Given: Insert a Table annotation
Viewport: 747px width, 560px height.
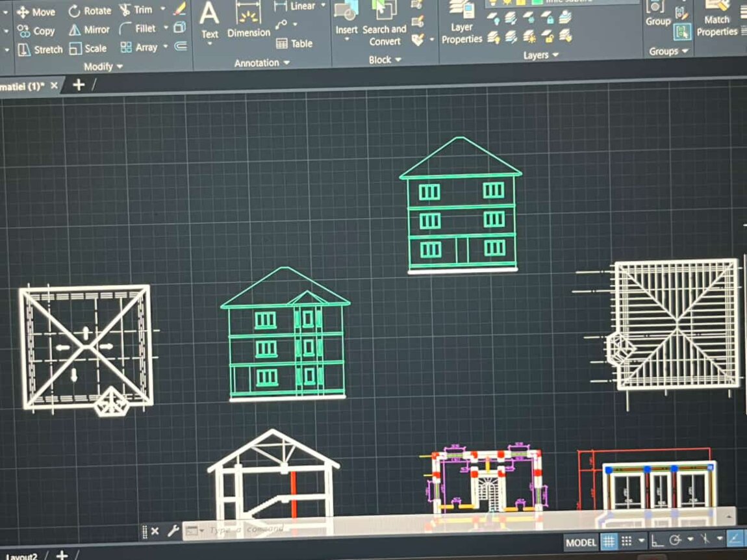Looking at the screenshot, I should [x=294, y=44].
